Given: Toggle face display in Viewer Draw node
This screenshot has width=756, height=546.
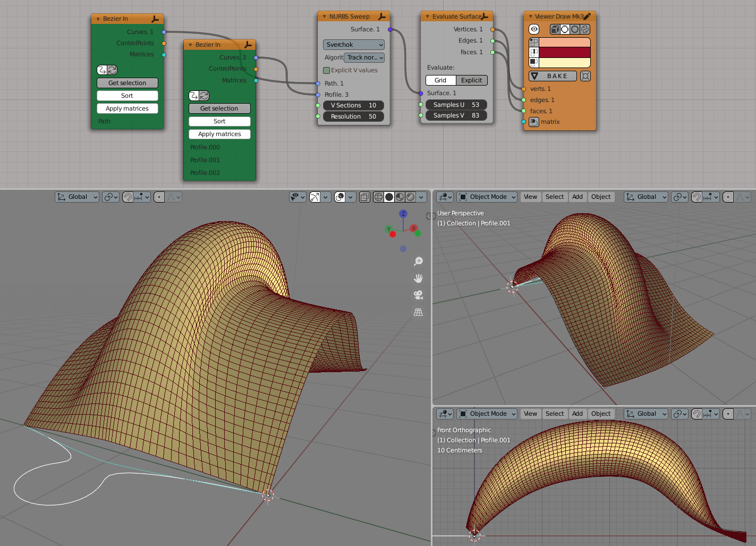Looking at the screenshot, I should (x=534, y=62).
